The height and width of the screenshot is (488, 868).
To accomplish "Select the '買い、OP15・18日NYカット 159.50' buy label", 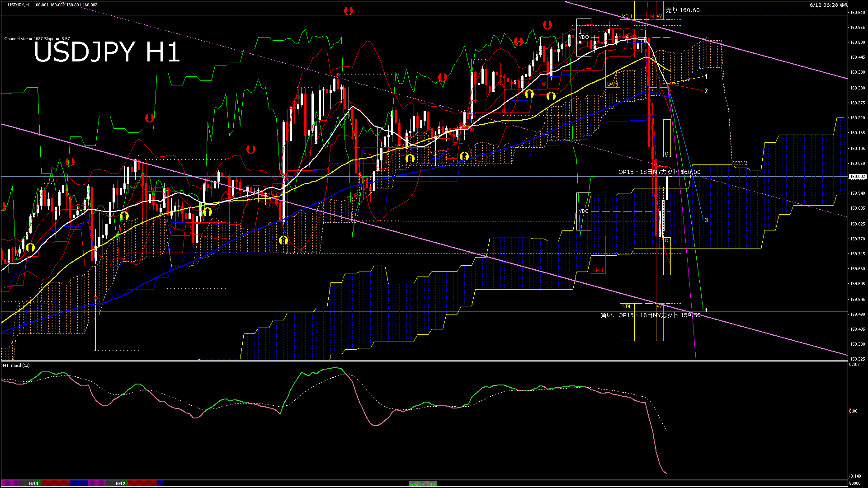I will pos(651,315).
